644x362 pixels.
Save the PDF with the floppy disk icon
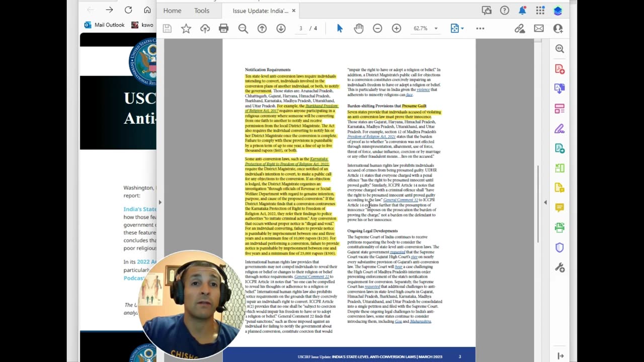pyautogui.click(x=167, y=29)
